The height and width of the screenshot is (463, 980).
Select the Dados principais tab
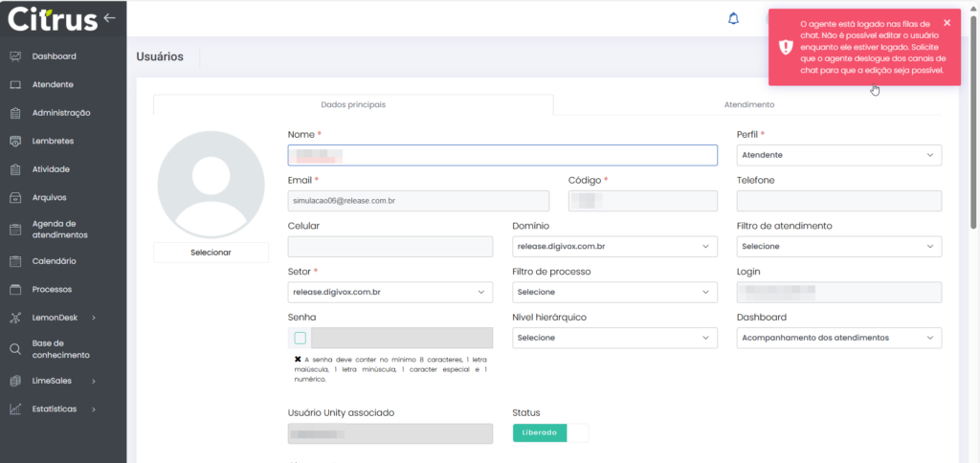point(353,104)
